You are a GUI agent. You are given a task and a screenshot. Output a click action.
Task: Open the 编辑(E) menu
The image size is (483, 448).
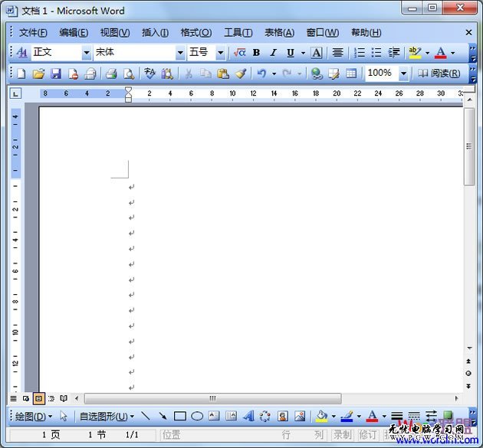click(74, 32)
